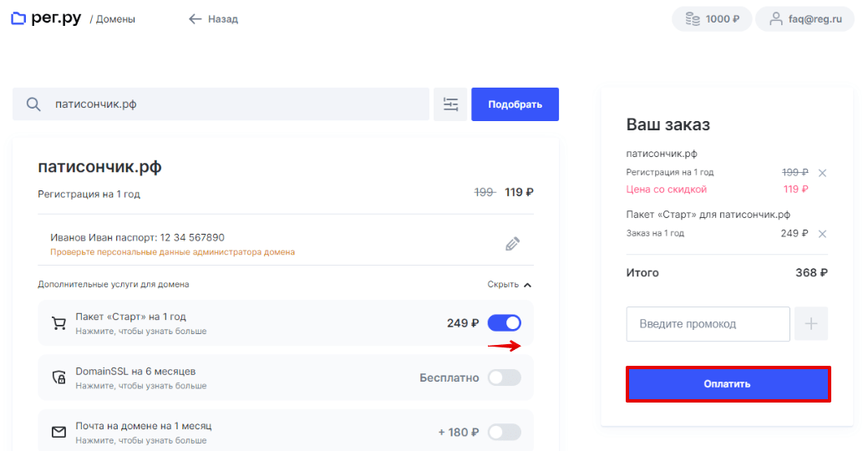The width and height of the screenshot is (868, 451).
Task: Click the envelope icon for Почта на домене
Action: click(x=58, y=432)
